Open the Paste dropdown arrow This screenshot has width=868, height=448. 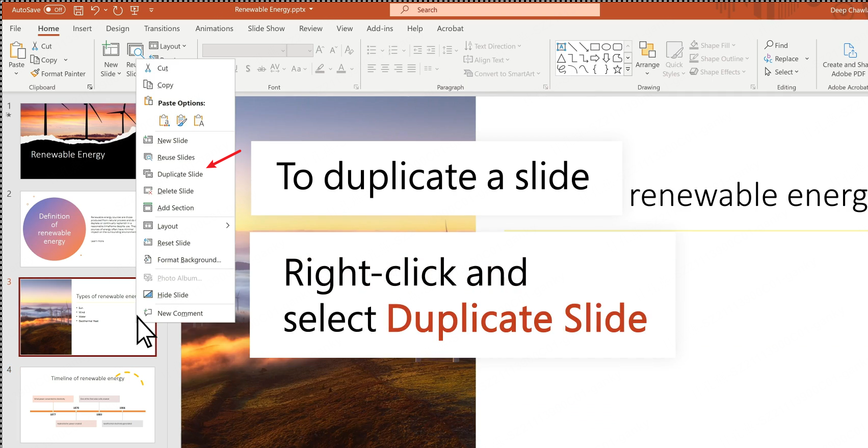(x=17, y=73)
